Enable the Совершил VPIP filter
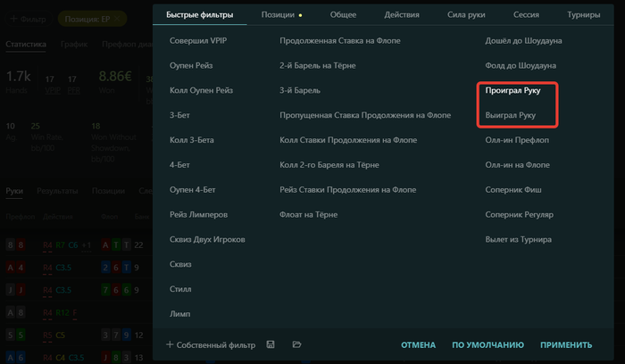The height and width of the screenshot is (364, 625). pyautogui.click(x=198, y=41)
